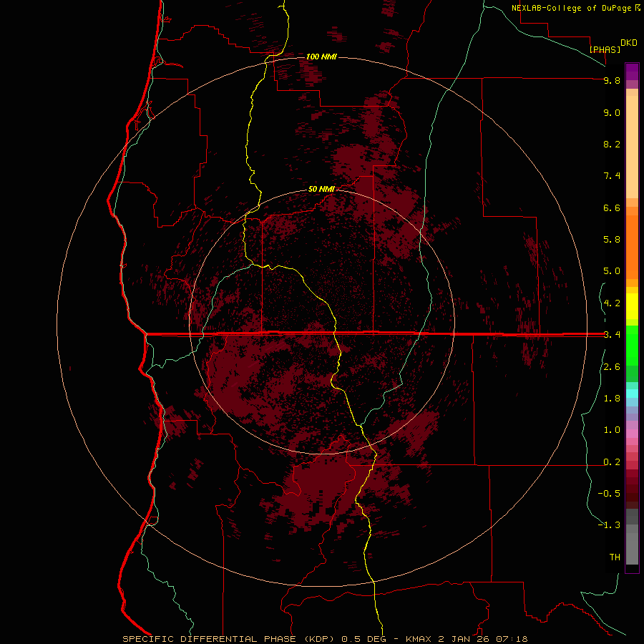Click the 2 JAN 26 date text
This screenshot has height=644, width=644.
[x=465, y=639]
